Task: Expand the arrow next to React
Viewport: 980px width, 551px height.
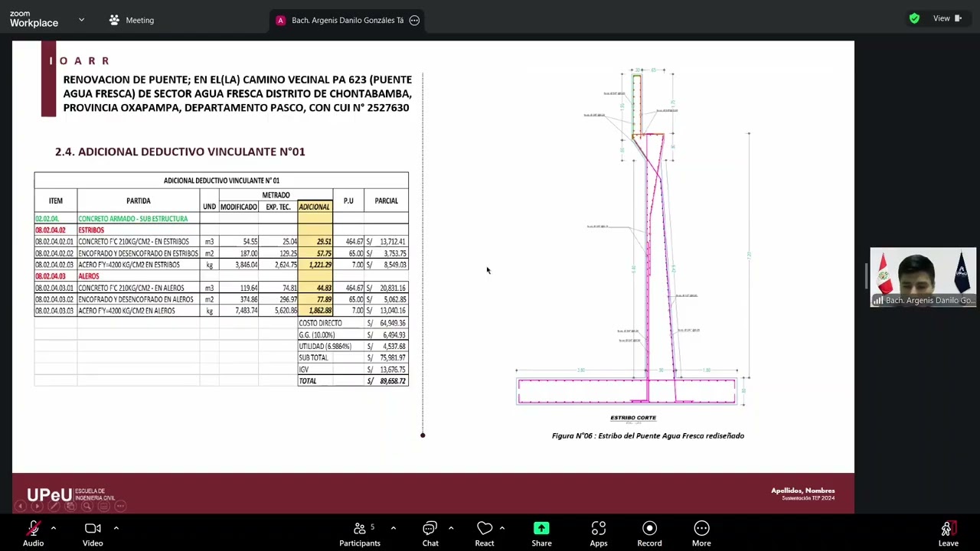Action: pyautogui.click(x=501, y=528)
